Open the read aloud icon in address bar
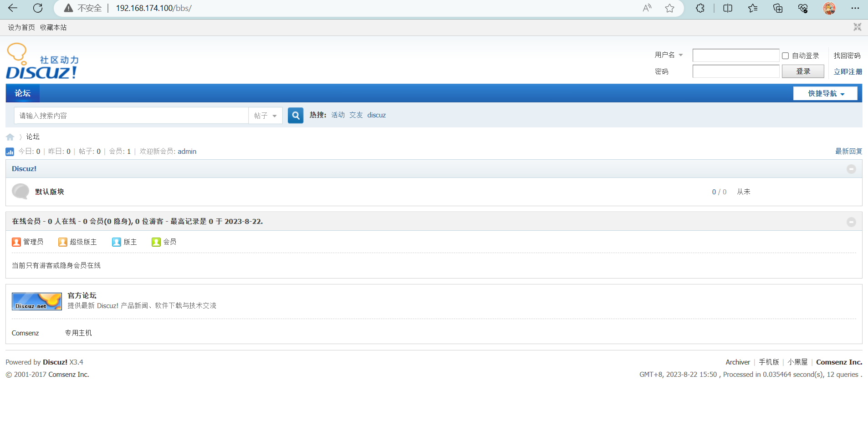Screen dimensions: 868x436 [x=647, y=8]
